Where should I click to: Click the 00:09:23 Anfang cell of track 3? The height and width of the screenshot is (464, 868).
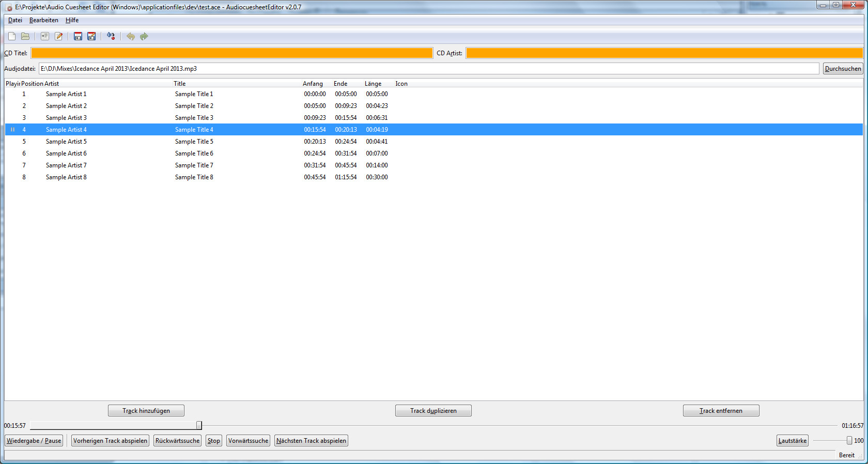coord(315,118)
